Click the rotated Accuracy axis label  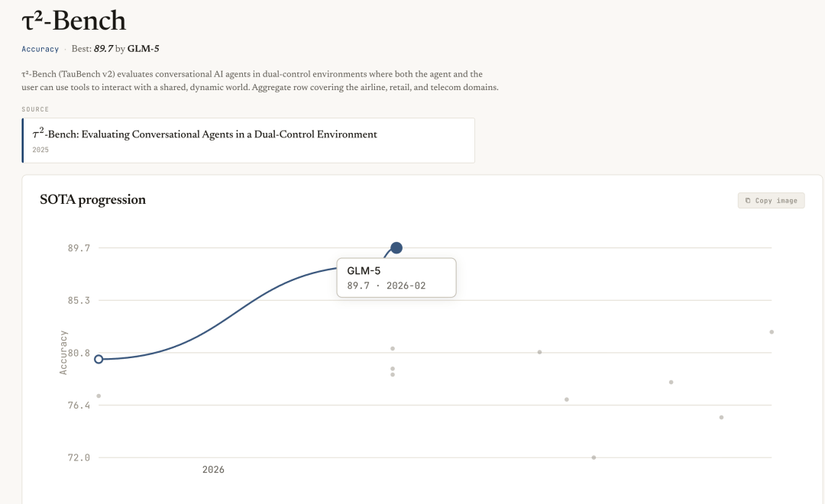pos(63,353)
